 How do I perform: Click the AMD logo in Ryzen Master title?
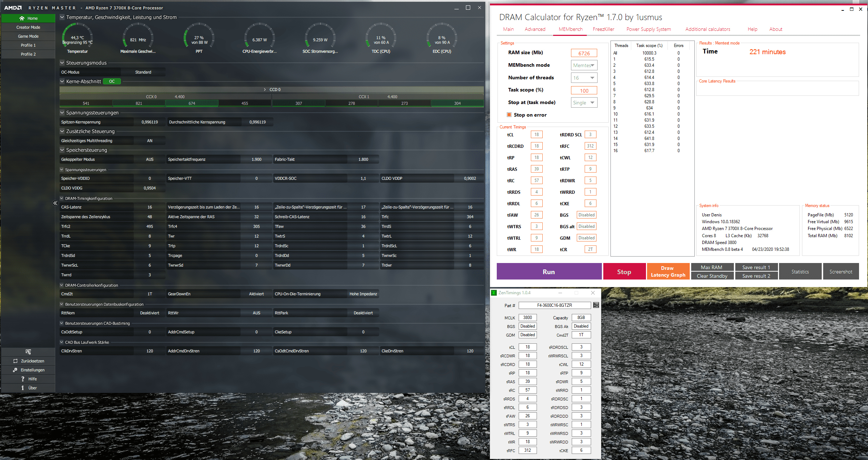tap(13, 8)
